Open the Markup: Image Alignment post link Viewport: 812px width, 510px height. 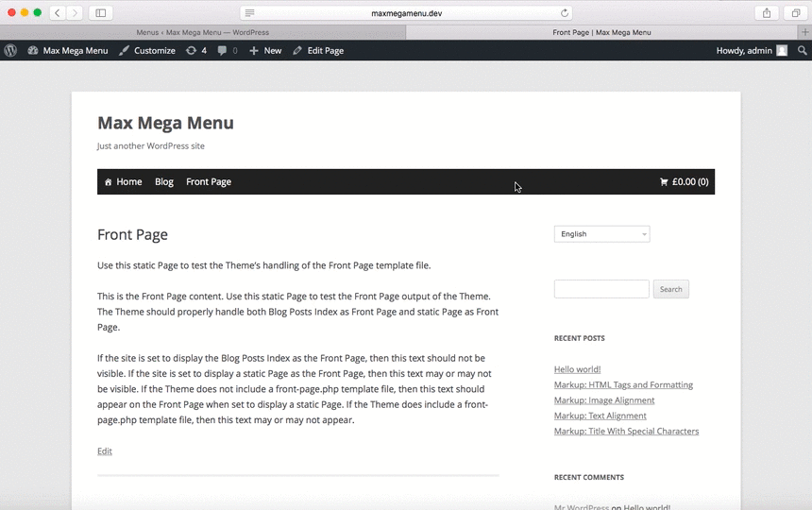(x=603, y=400)
